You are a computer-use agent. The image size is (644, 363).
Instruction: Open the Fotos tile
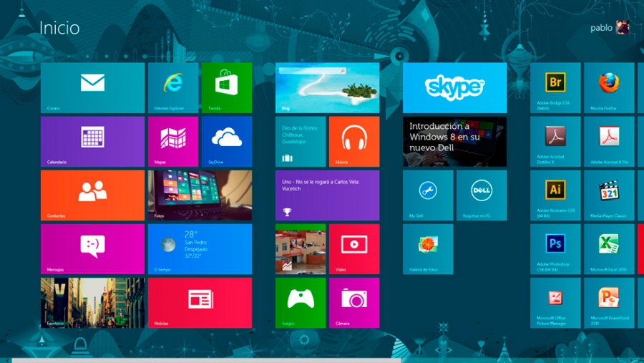tap(200, 195)
